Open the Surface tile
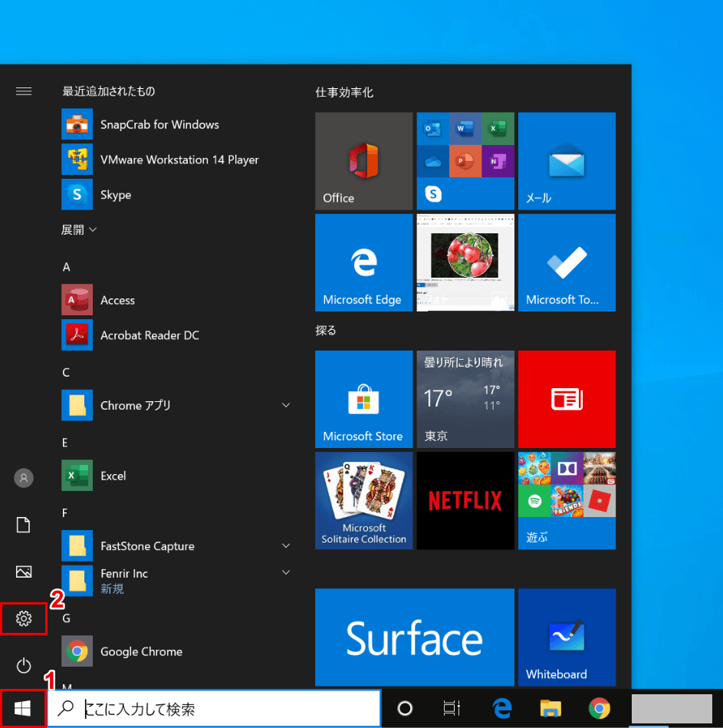 tap(414, 637)
